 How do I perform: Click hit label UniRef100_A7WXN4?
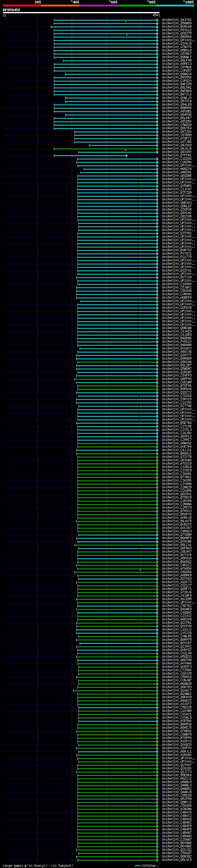tap(177, 809)
